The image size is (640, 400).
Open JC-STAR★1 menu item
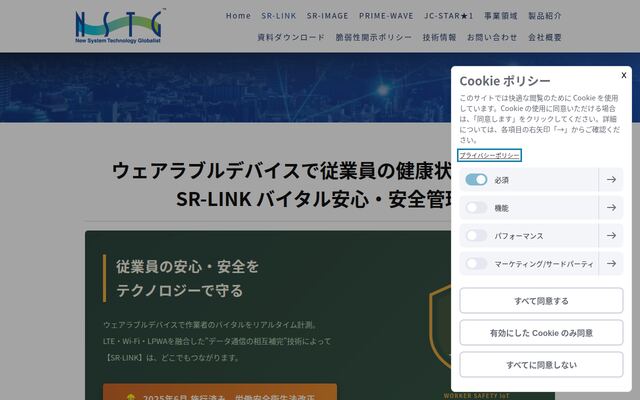click(449, 16)
